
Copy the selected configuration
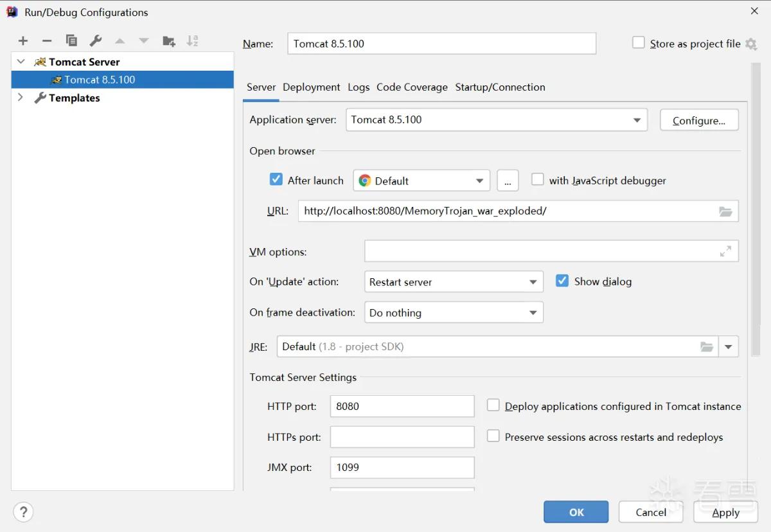click(x=71, y=41)
